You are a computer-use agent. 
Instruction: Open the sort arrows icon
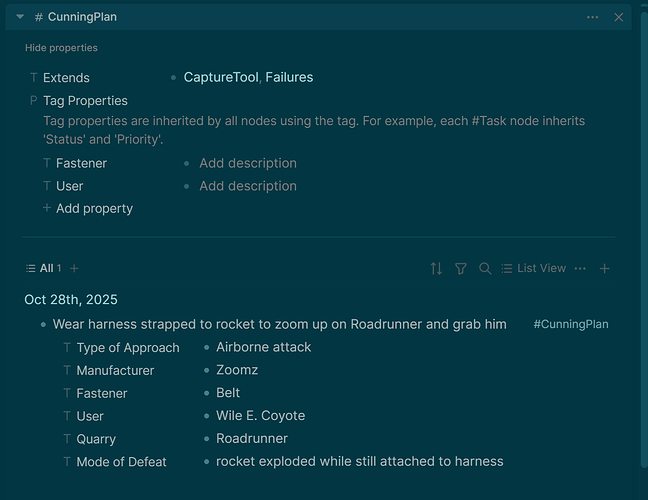436,268
